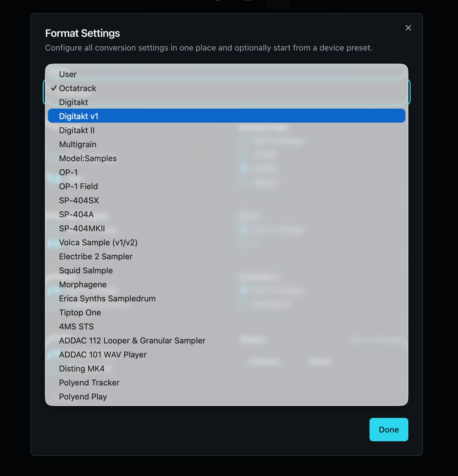Select Polyend Tracker preset
Screen dimensions: 458x476
[x=89, y=383]
